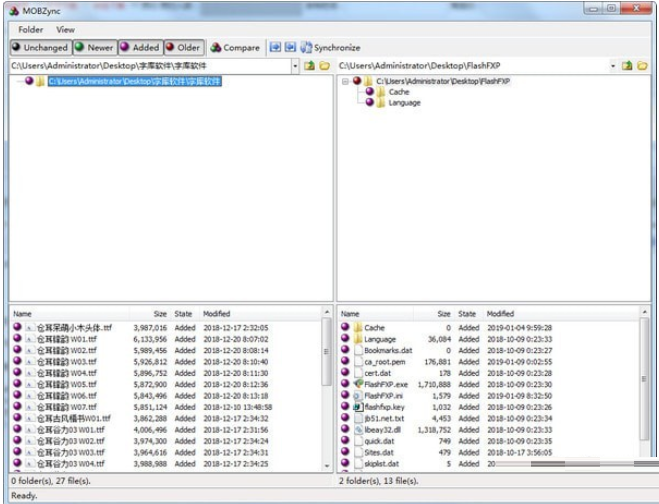
Task: Open the left folder path dropdown
Action: tap(295, 66)
